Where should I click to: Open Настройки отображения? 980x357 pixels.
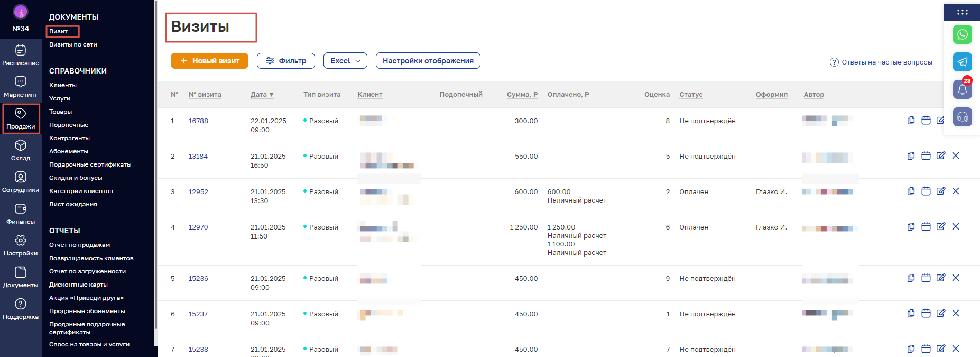428,61
